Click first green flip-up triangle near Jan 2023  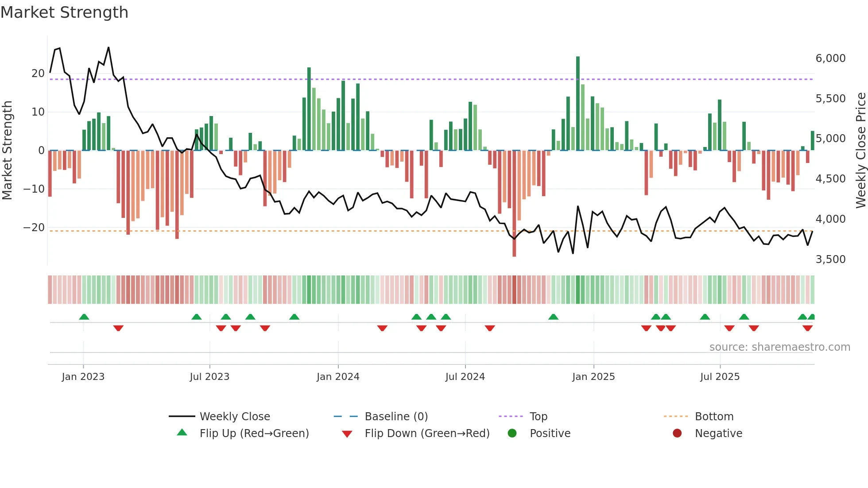84,317
